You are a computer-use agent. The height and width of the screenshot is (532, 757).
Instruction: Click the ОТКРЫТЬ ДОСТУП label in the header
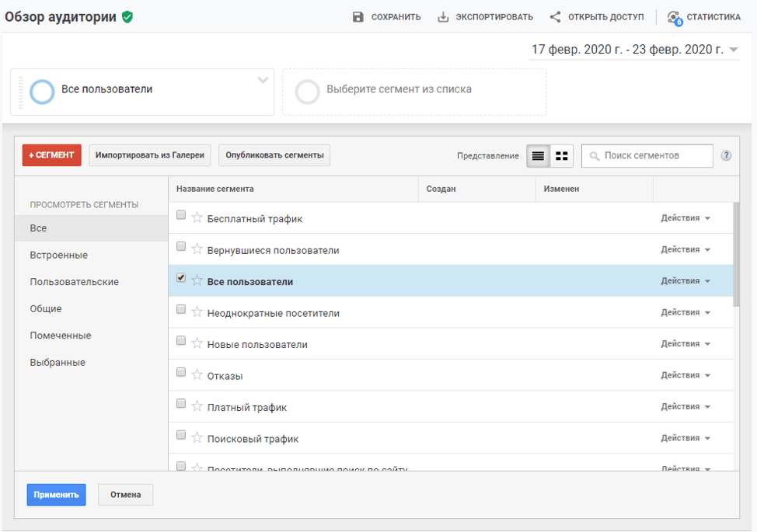(606, 17)
